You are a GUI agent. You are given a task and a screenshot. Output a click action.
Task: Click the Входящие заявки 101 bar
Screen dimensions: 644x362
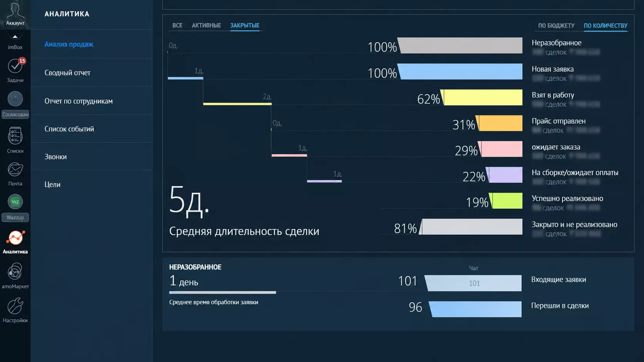[473, 283]
